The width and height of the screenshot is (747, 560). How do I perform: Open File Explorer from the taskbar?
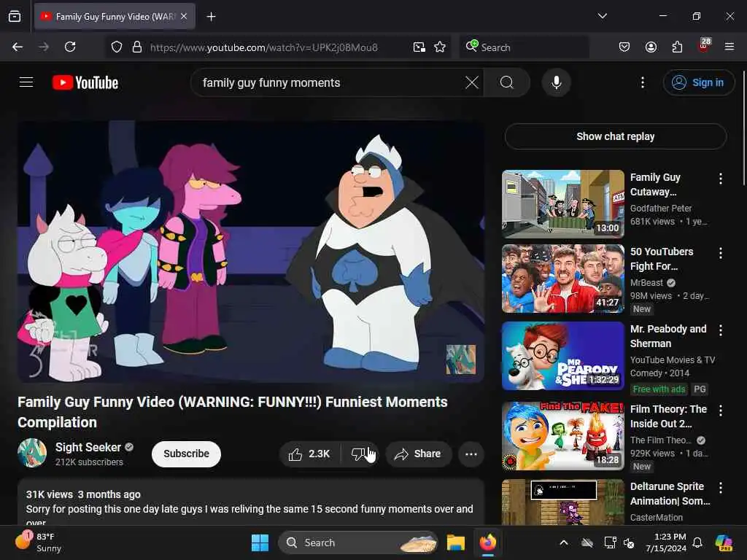tap(456, 542)
